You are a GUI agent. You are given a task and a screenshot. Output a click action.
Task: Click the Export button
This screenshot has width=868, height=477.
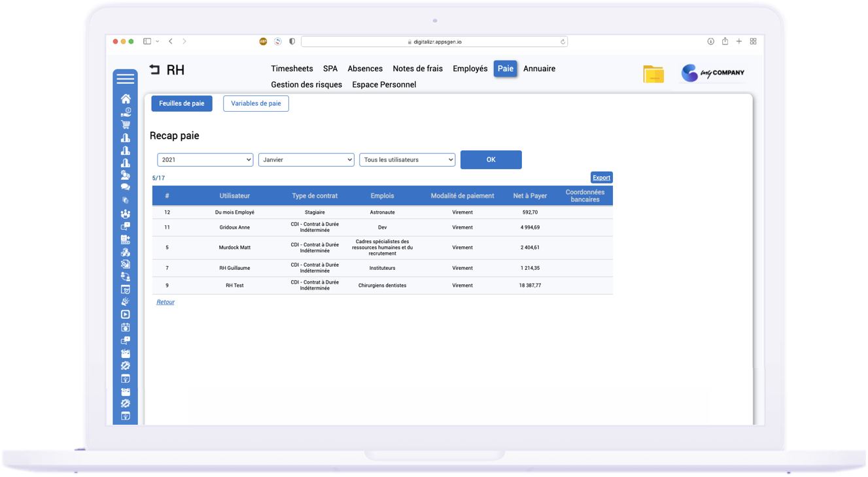click(x=601, y=178)
